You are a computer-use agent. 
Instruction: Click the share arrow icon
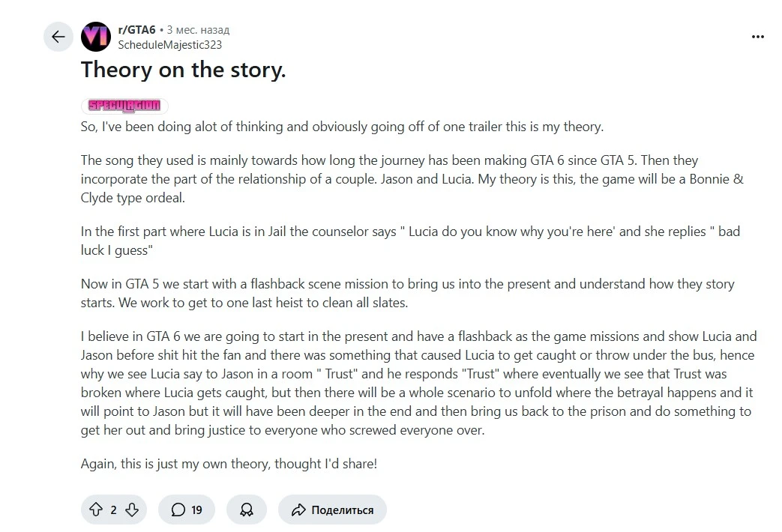point(298,510)
